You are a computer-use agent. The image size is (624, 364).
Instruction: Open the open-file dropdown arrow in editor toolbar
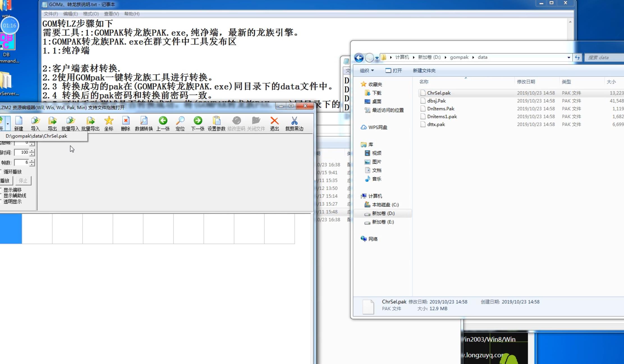(8, 124)
